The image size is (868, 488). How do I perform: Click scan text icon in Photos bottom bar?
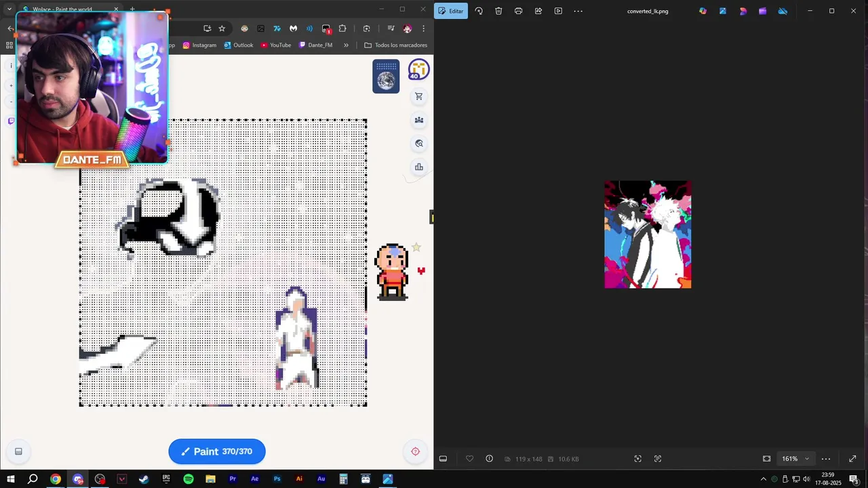tap(658, 459)
